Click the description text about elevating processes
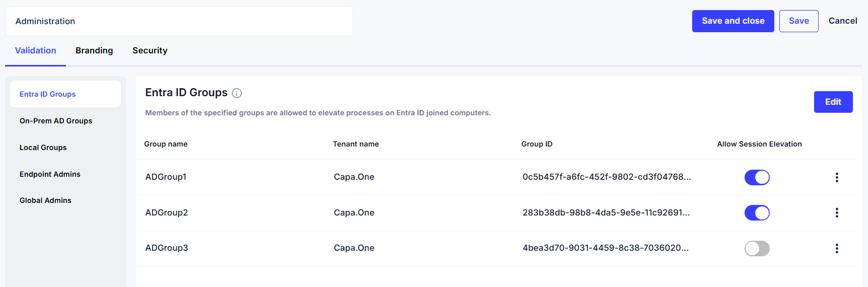 tap(318, 113)
